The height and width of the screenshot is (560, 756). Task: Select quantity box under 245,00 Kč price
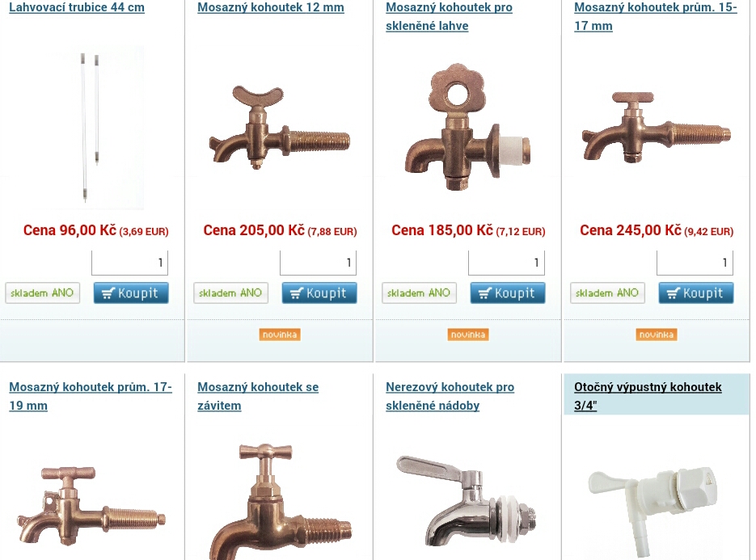[695, 263]
